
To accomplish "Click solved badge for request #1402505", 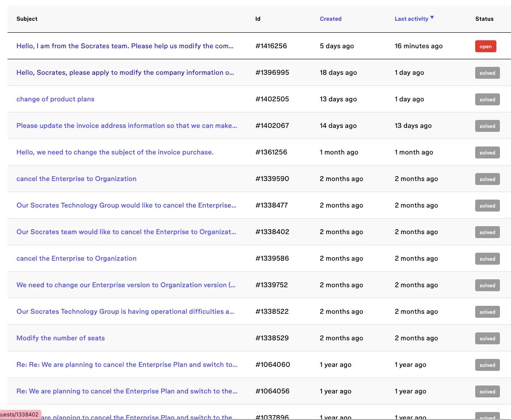I will [487, 100].
